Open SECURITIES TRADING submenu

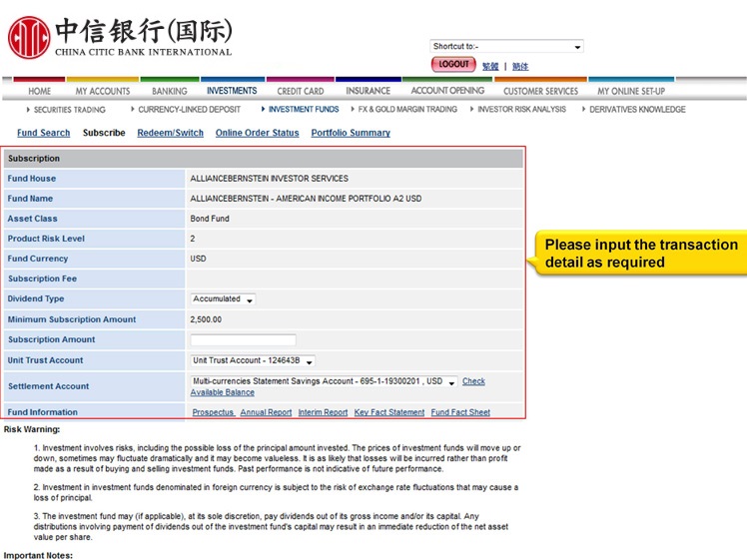pyautogui.click(x=70, y=110)
